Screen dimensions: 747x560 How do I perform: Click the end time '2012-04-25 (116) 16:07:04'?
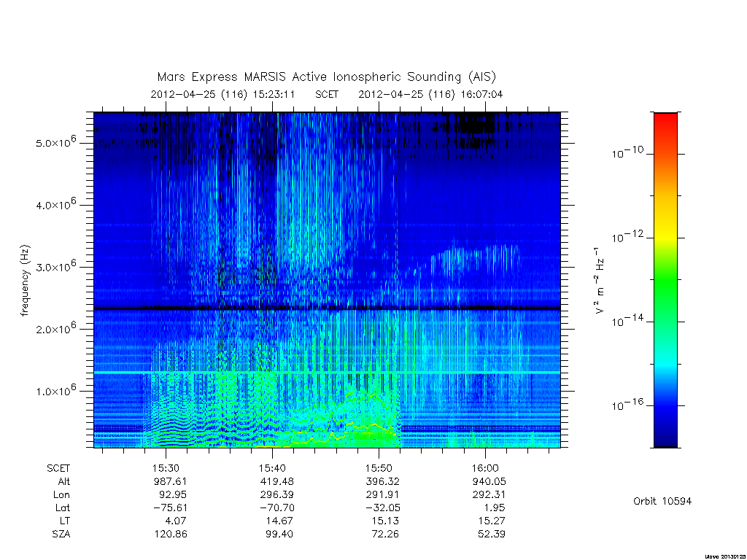point(430,94)
